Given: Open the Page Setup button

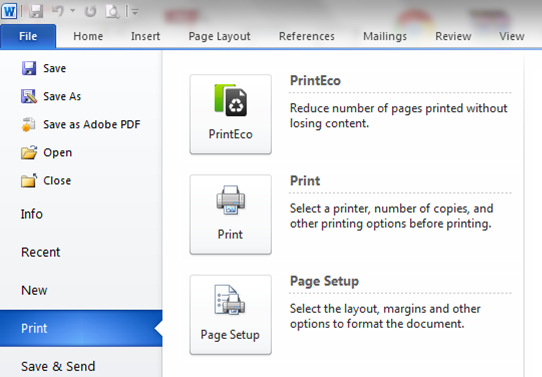Looking at the screenshot, I should [x=231, y=314].
